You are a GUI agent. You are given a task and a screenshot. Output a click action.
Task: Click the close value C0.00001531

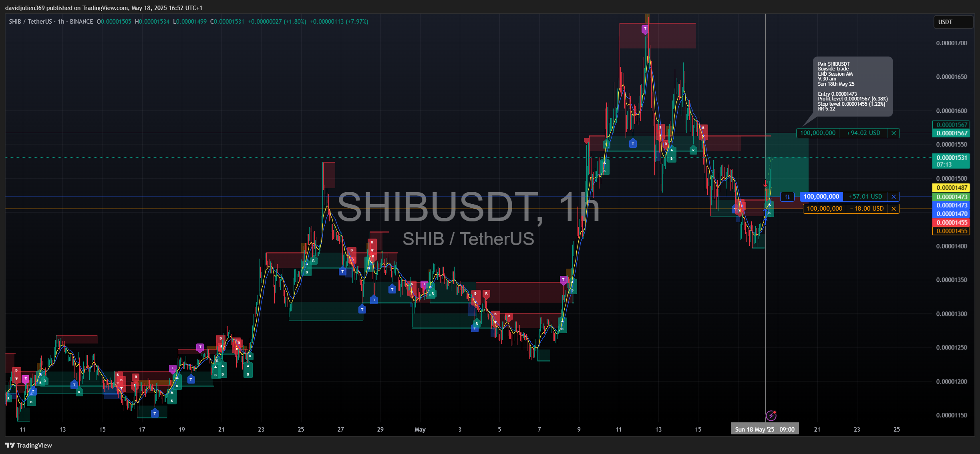(x=227, y=22)
